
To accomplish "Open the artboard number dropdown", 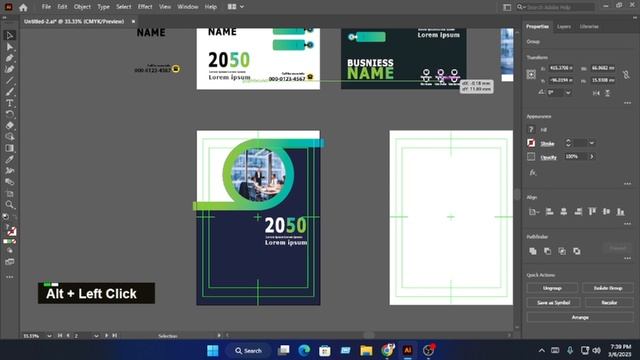I will (x=96, y=336).
